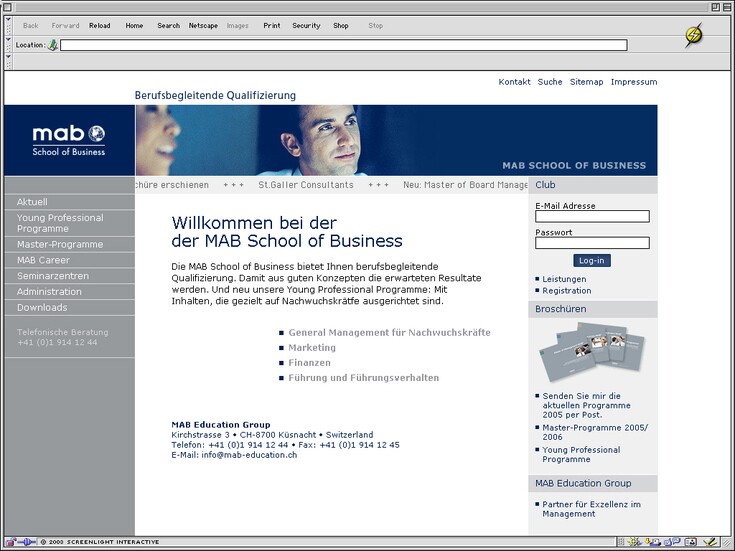Click the Security toolbar button
Image resolution: width=735 pixels, height=551 pixels.
pyautogui.click(x=306, y=26)
